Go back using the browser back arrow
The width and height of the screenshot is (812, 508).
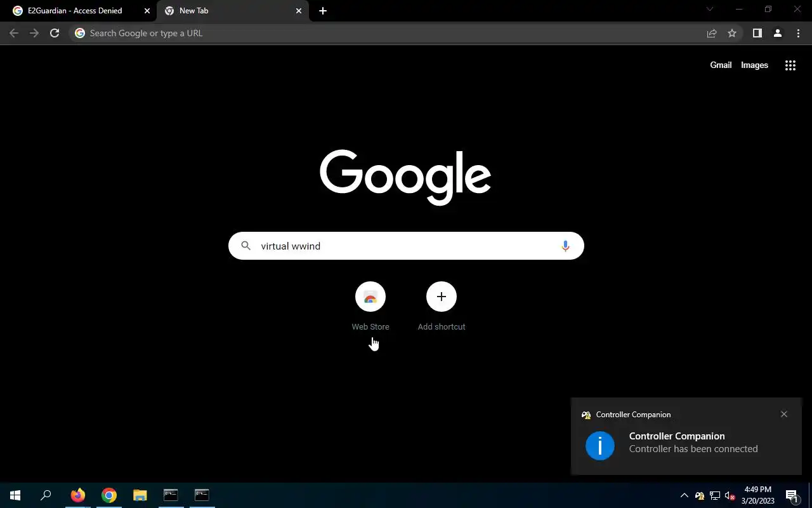(14, 33)
